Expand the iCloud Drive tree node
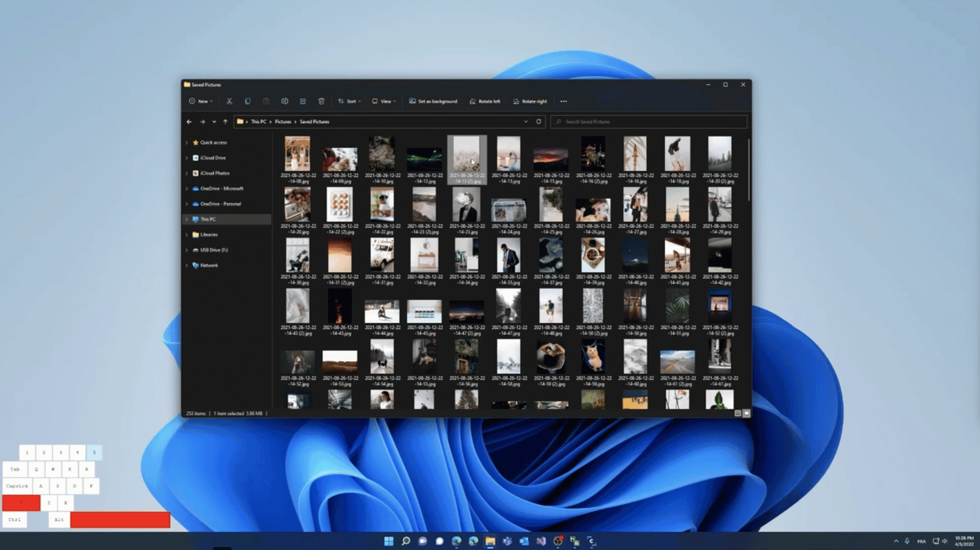Image resolution: width=980 pixels, height=550 pixels. (x=187, y=158)
